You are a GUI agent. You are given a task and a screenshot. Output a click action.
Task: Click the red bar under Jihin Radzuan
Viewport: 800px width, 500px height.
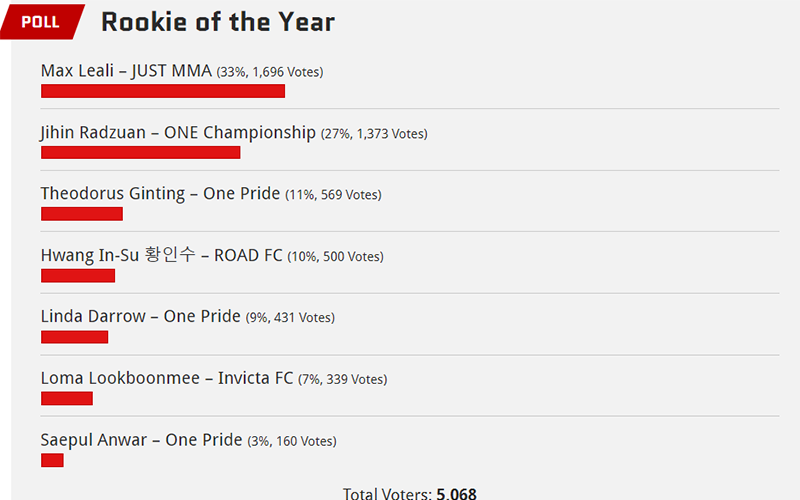[140, 152]
